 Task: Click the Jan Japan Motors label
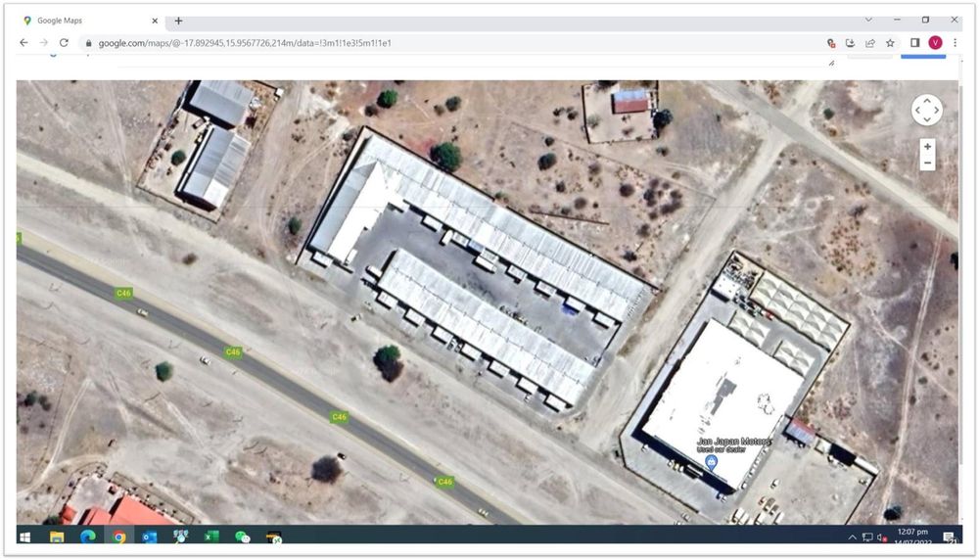pyautogui.click(x=733, y=443)
